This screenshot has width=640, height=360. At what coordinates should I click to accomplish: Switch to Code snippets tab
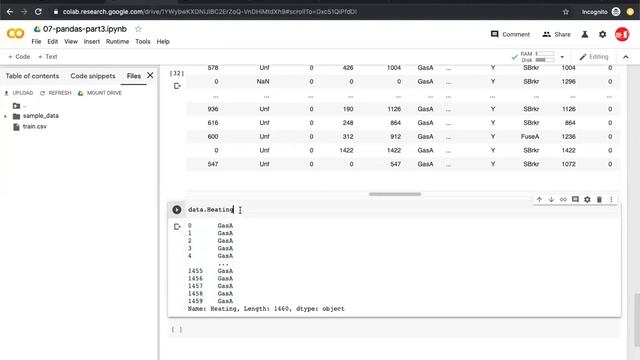pyautogui.click(x=93, y=76)
